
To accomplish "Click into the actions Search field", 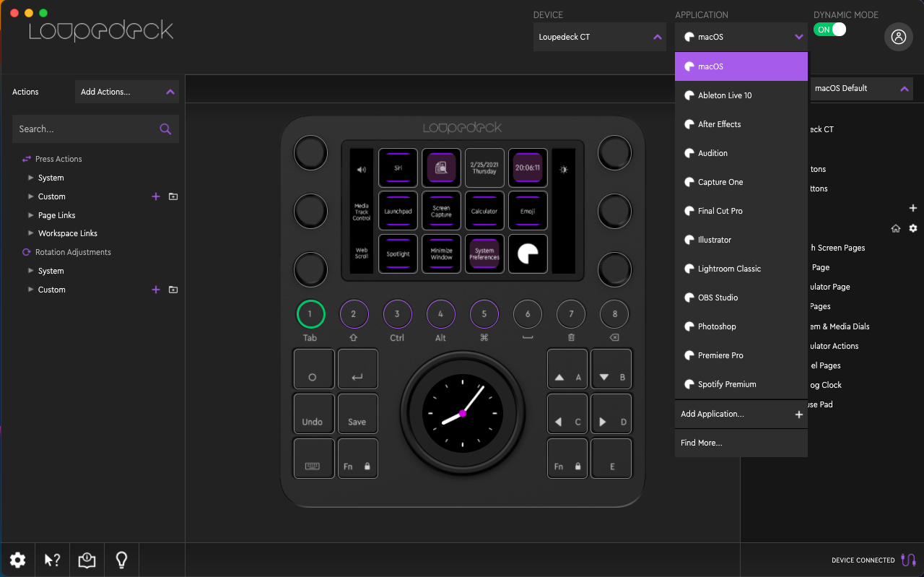I will pyautogui.click(x=83, y=129).
